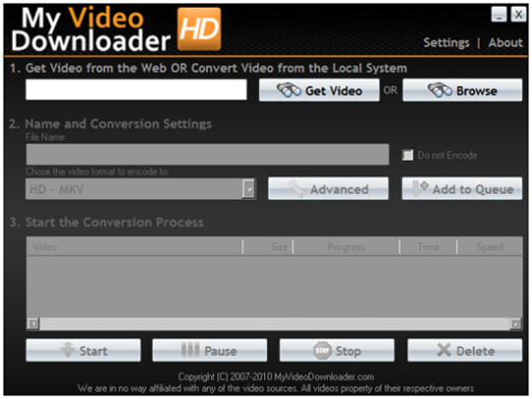Screen dimensions: 532x399
Task: Click the X icon on Delete
Action: coord(443,350)
